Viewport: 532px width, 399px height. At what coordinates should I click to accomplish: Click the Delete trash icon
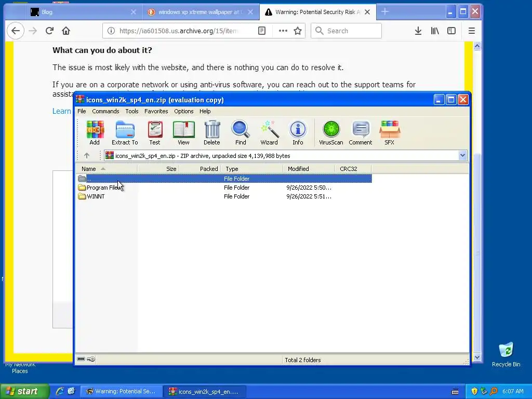[212, 133]
